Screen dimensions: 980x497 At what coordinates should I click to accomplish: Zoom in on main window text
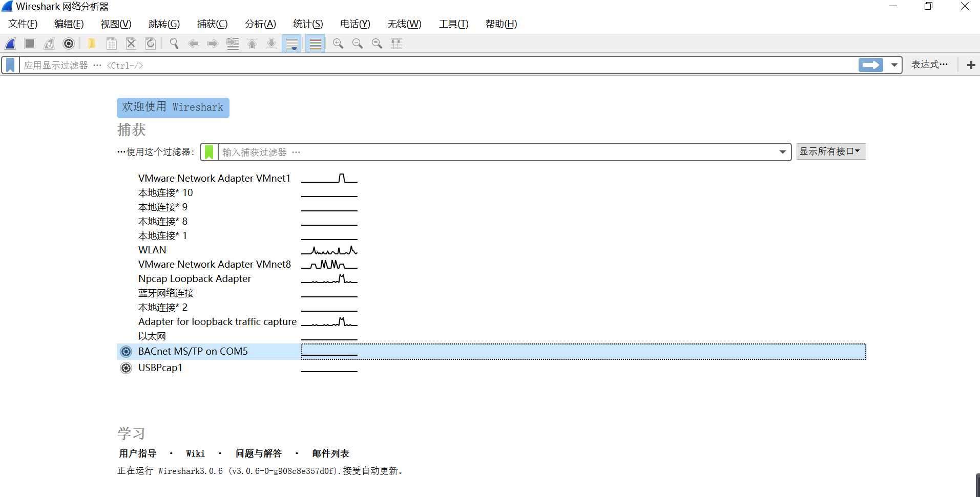[338, 44]
